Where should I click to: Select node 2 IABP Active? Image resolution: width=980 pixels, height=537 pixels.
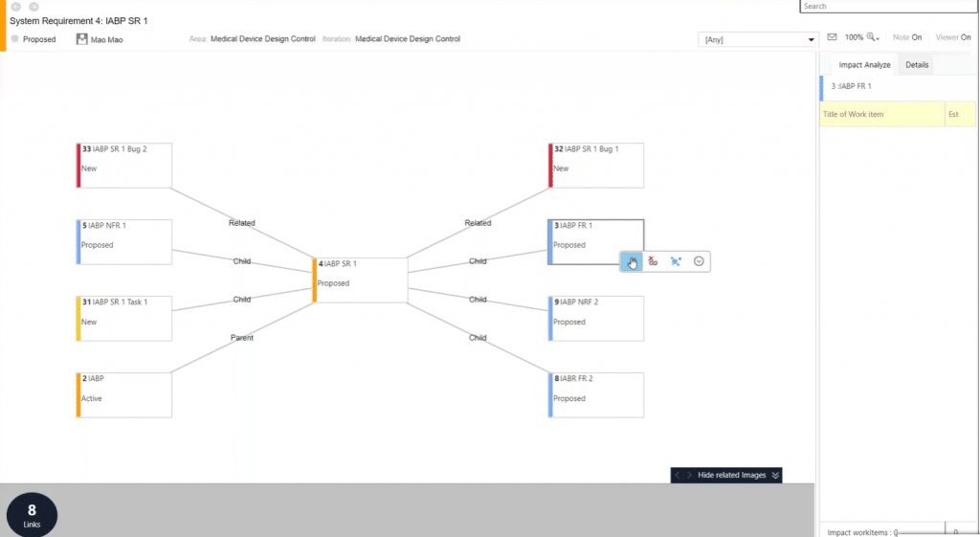pos(123,395)
